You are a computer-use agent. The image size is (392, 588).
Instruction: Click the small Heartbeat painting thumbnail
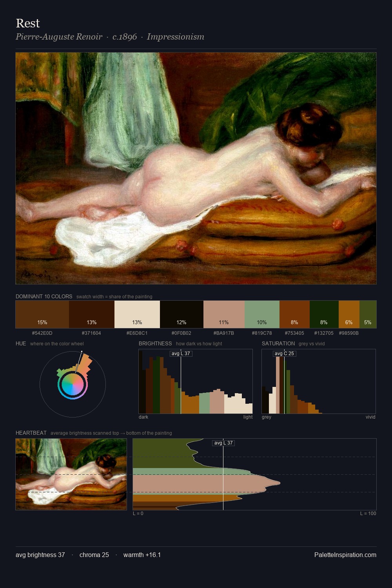point(71,474)
